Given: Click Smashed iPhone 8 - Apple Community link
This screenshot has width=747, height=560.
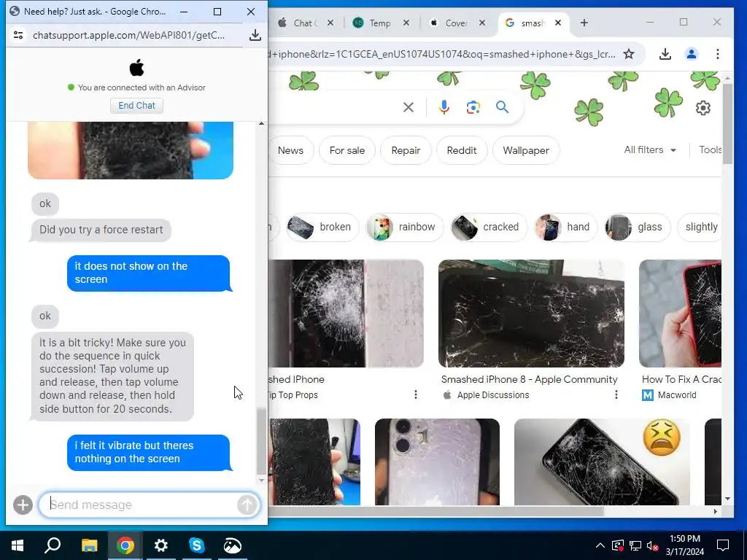Looking at the screenshot, I should coord(530,379).
